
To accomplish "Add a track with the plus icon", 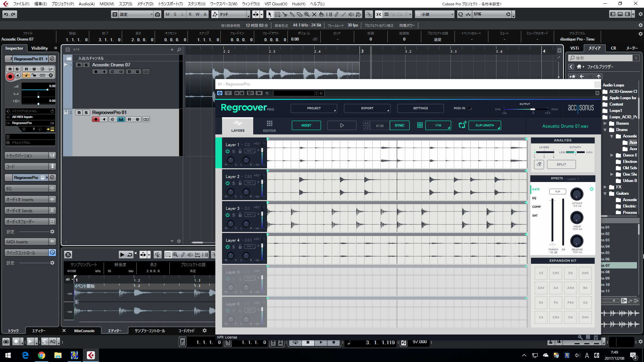I will (172, 50).
